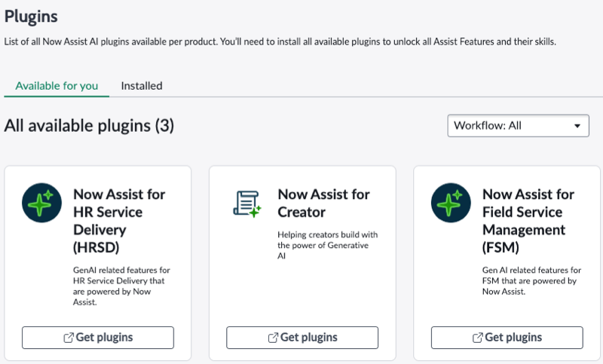Click the Now Assist for Creator title
This screenshot has height=364, width=603.
pos(324,203)
